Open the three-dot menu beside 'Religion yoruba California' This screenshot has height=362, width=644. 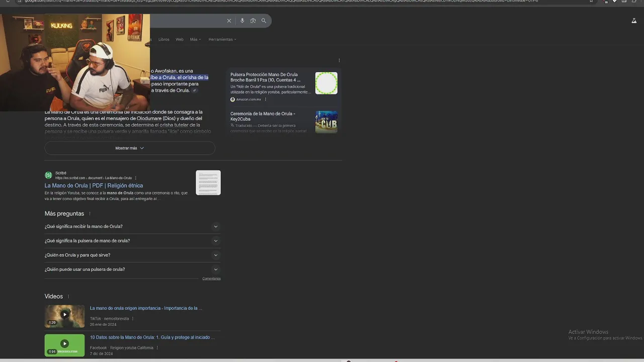point(157,348)
